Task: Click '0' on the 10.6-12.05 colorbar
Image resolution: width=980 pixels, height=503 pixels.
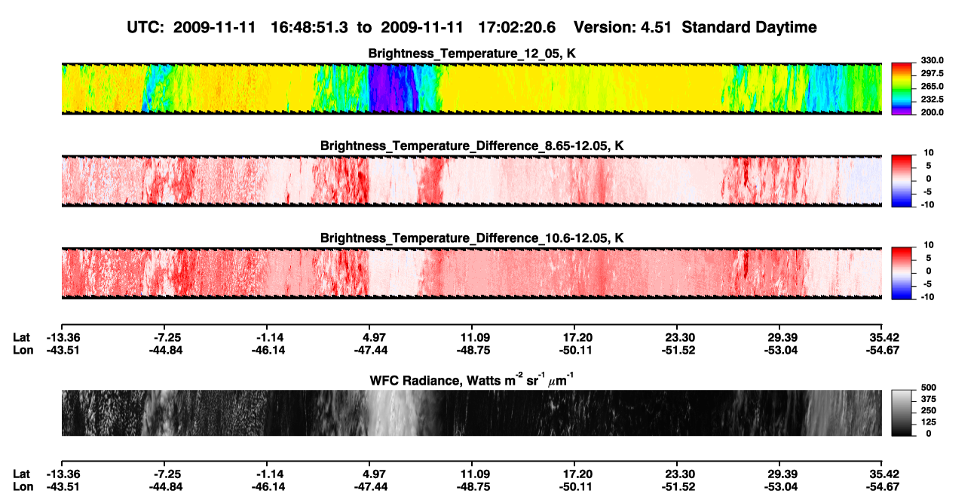Action: 929,271
